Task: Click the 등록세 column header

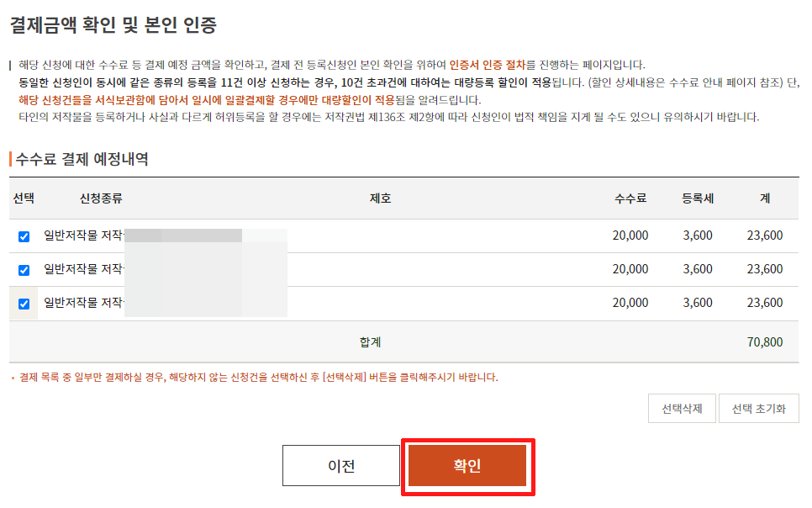Action: pos(698,198)
